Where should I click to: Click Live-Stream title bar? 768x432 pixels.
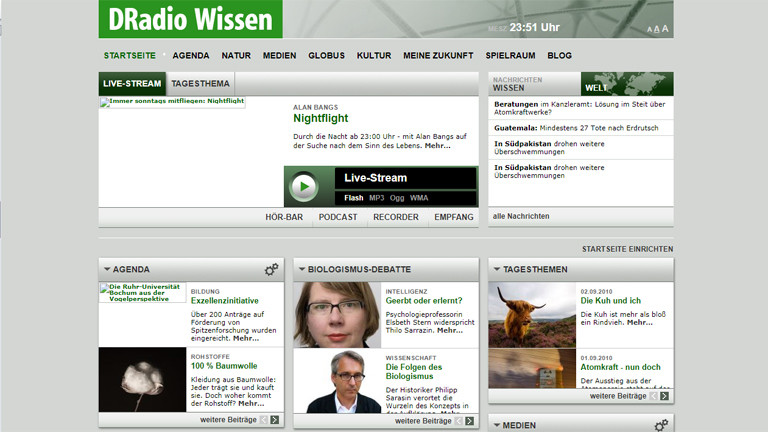coord(405,178)
